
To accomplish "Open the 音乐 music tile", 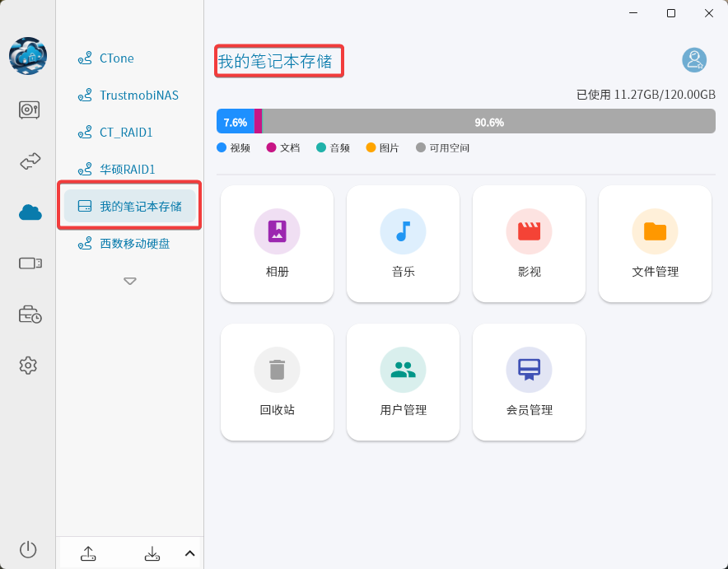I will [403, 244].
